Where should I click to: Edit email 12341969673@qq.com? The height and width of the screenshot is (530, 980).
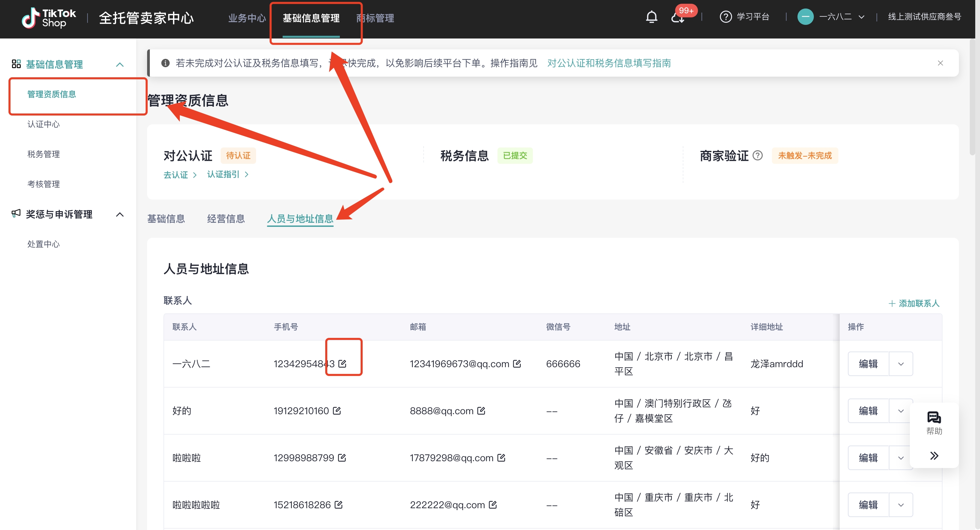[517, 364]
